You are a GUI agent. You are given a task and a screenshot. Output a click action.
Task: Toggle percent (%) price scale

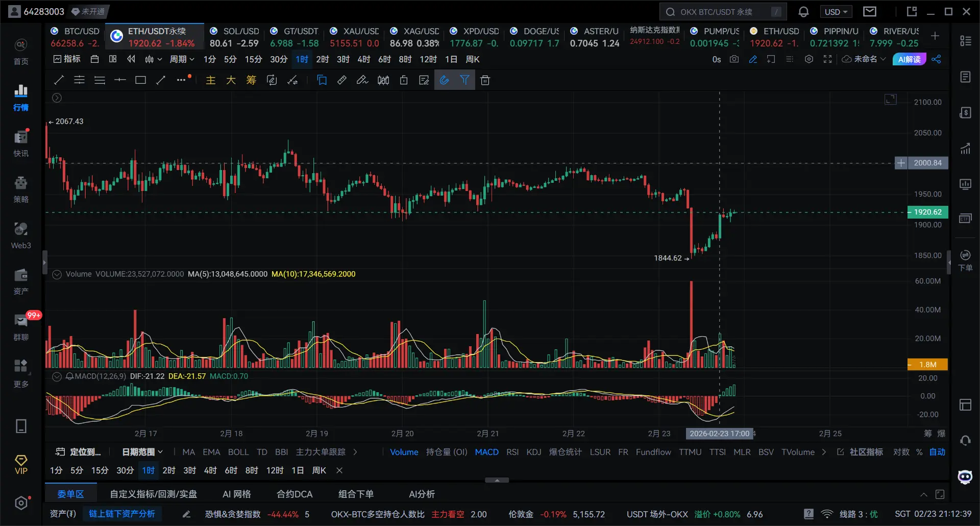tap(919, 452)
